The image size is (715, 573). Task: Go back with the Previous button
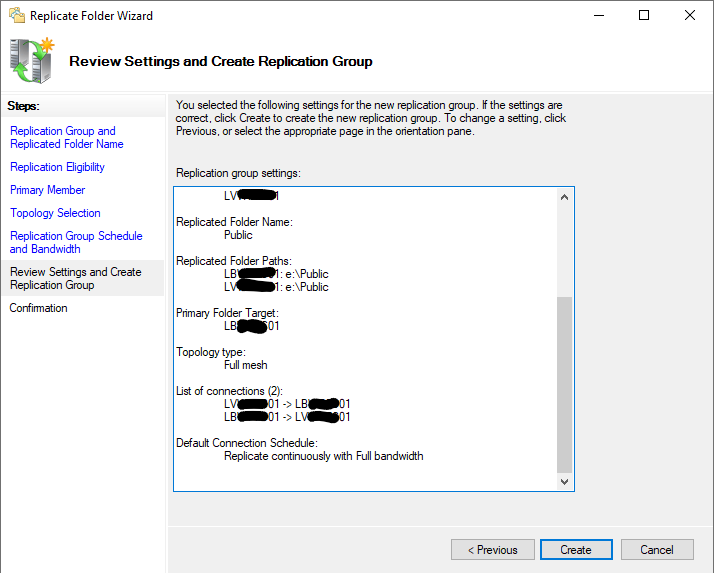pos(492,550)
